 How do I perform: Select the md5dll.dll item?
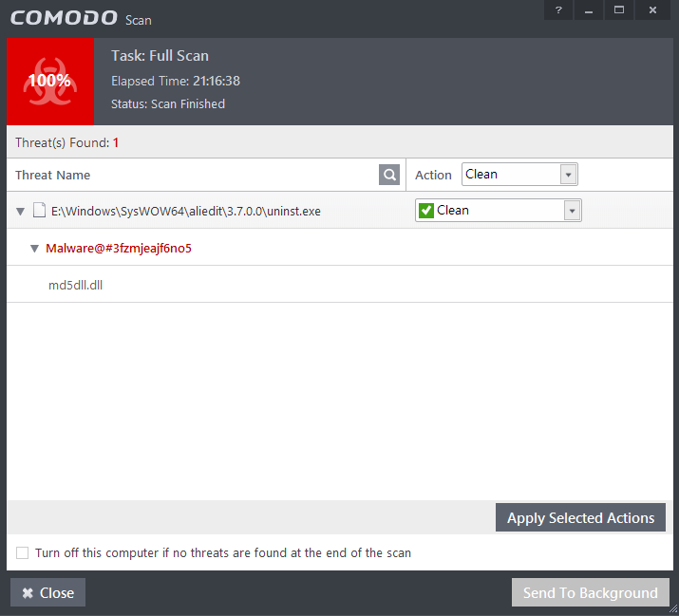[75, 285]
